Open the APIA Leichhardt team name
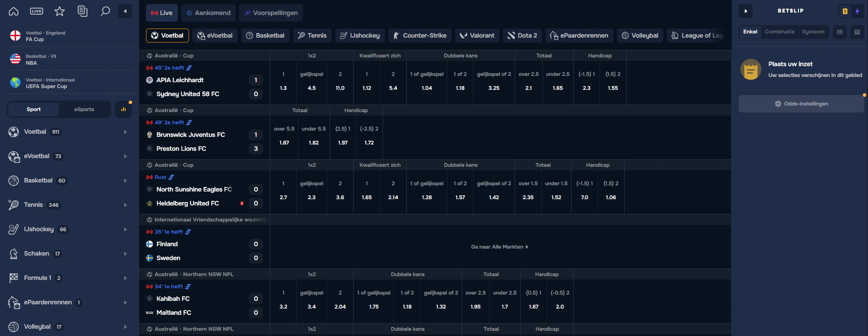 click(x=180, y=80)
